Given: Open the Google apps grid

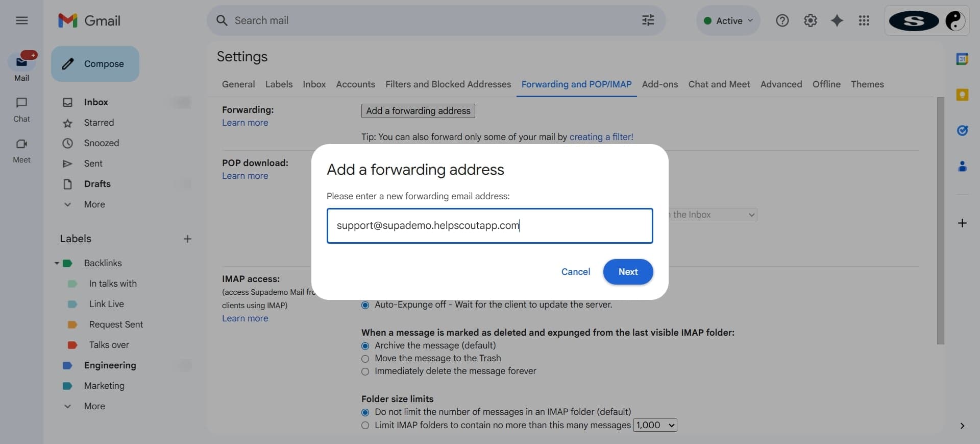Looking at the screenshot, I should [864, 20].
